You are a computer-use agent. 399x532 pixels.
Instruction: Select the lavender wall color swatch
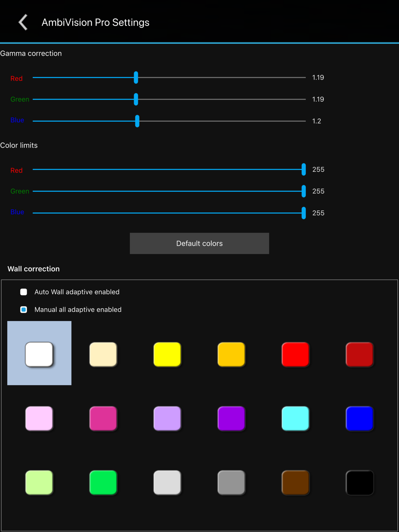pos(167,418)
